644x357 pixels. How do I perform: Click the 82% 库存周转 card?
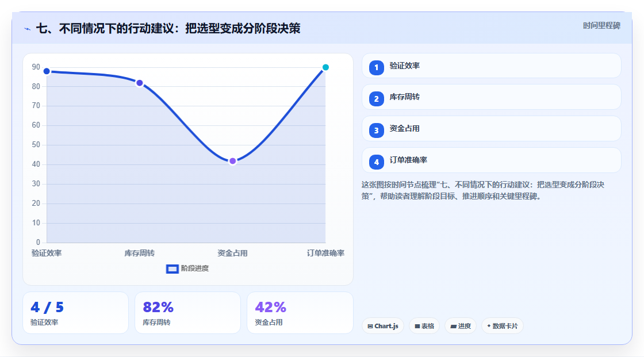click(x=187, y=313)
